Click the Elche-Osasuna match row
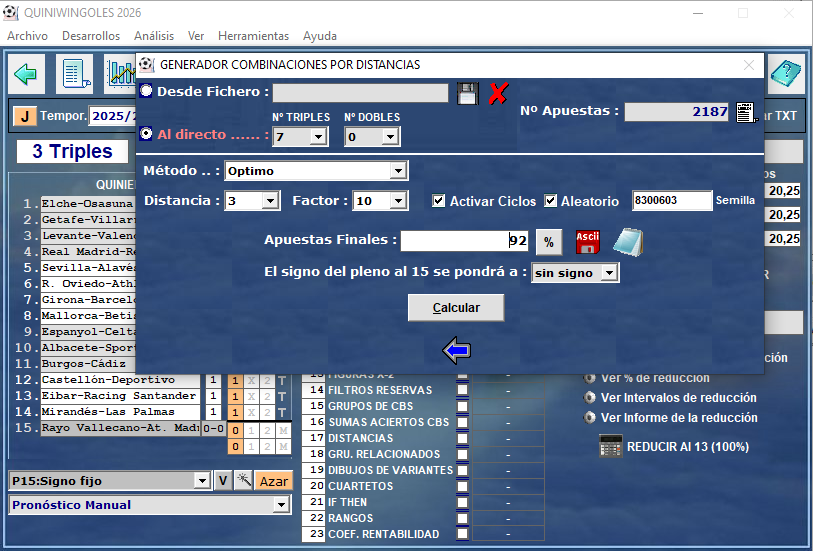This screenshot has width=813, height=551. tap(88, 203)
